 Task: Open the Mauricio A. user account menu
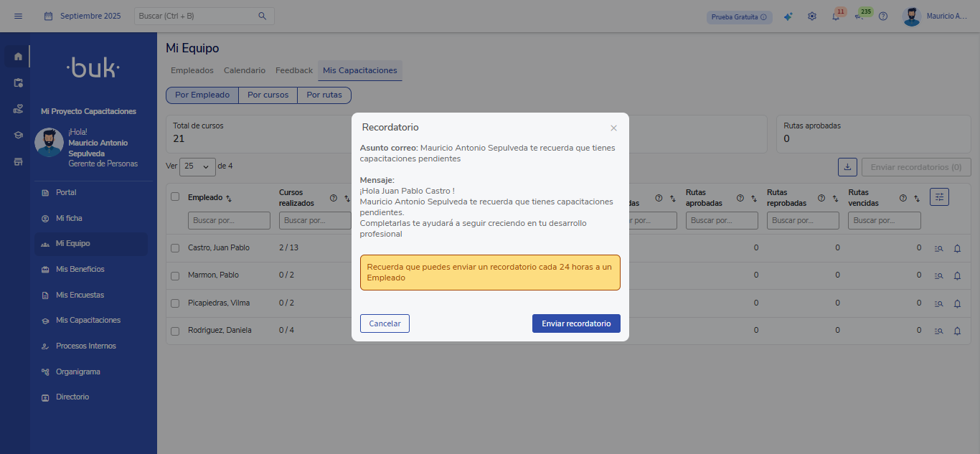(936, 16)
